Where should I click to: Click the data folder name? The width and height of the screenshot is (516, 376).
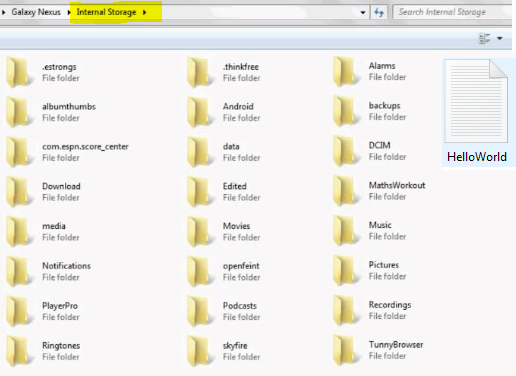(231, 146)
